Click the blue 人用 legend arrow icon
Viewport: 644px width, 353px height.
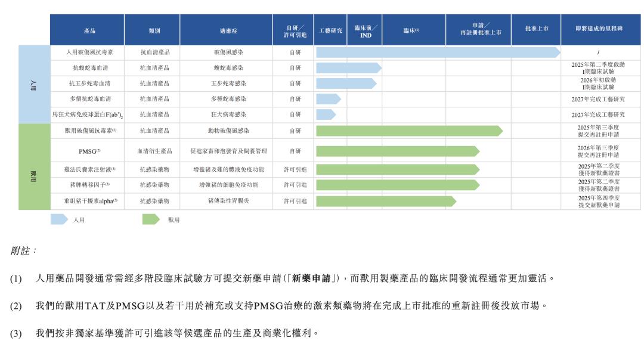tap(59, 219)
